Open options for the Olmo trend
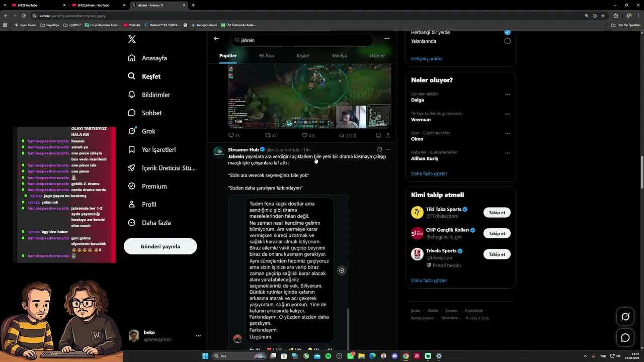644x362 pixels. point(507,134)
